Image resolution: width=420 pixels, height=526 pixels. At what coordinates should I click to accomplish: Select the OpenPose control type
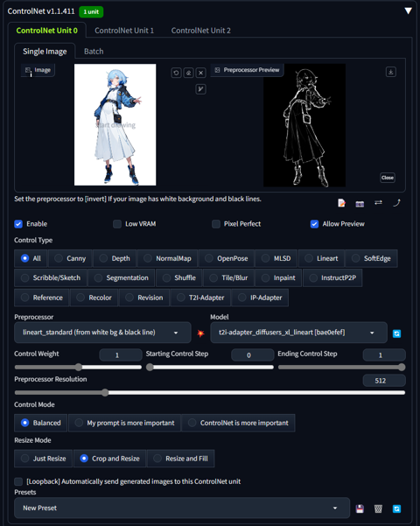coord(227,258)
